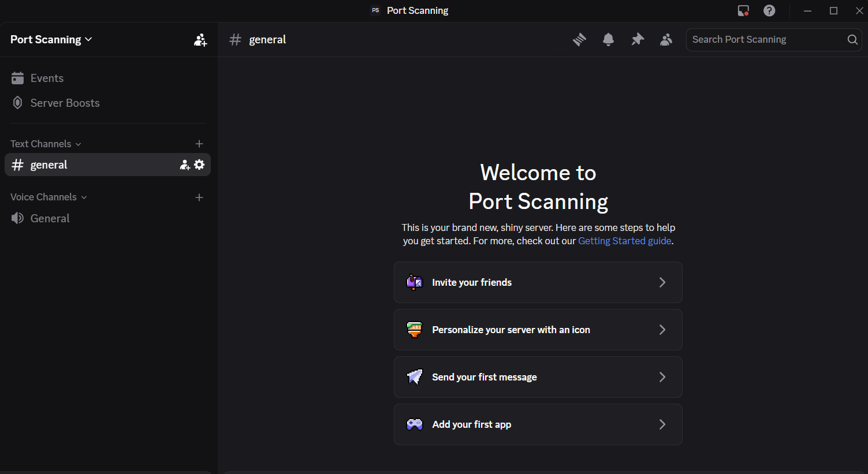Open the Help question mark icon
The height and width of the screenshot is (474, 868).
click(769, 10)
